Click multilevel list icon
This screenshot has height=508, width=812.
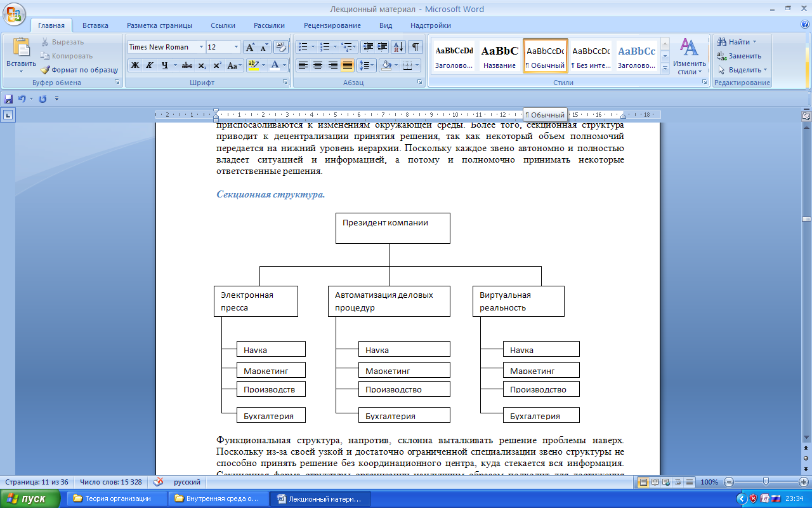(x=346, y=47)
